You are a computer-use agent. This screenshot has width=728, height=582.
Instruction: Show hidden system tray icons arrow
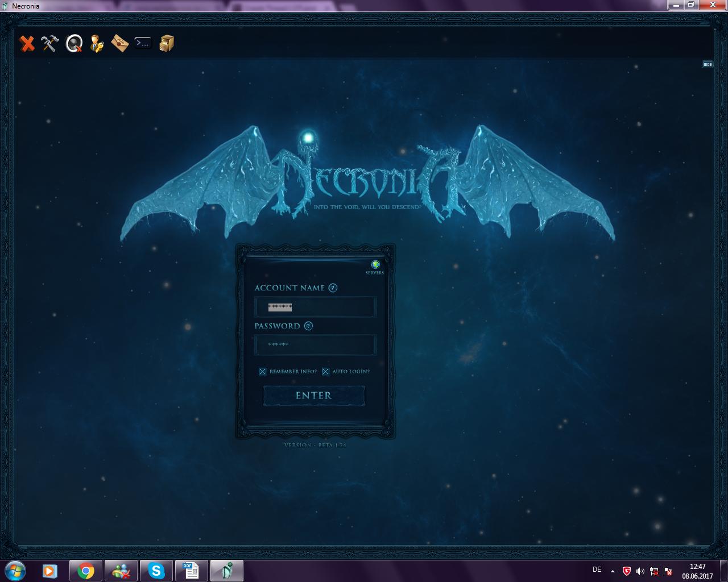coord(613,571)
